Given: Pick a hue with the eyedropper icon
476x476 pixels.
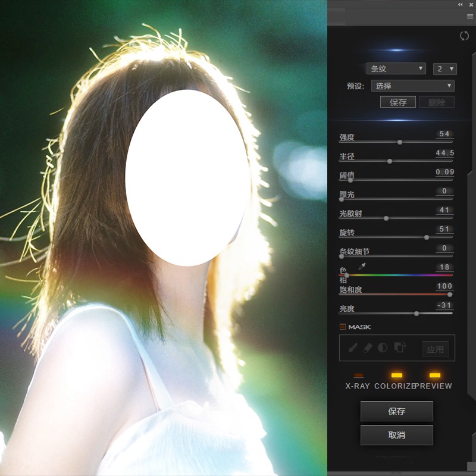Looking at the screenshot, I should (x=362, y=267).
